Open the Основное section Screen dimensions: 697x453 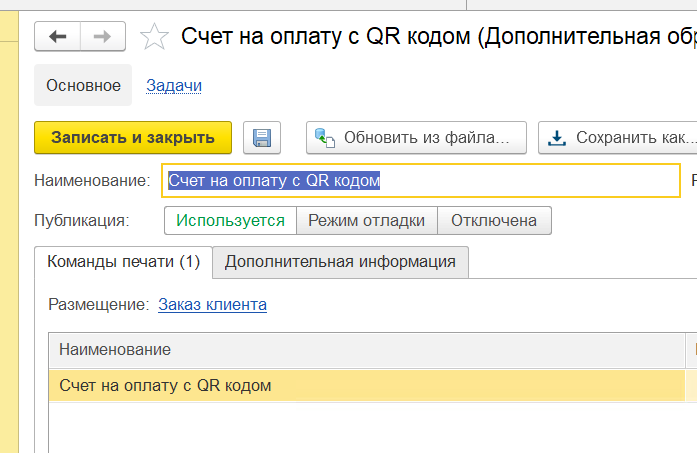[83, 85]
